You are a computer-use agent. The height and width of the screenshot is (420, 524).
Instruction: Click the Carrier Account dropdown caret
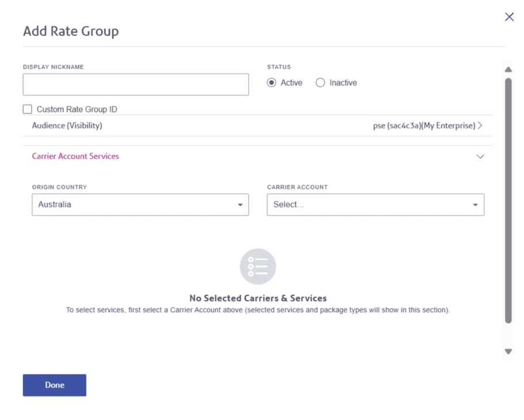475,205
